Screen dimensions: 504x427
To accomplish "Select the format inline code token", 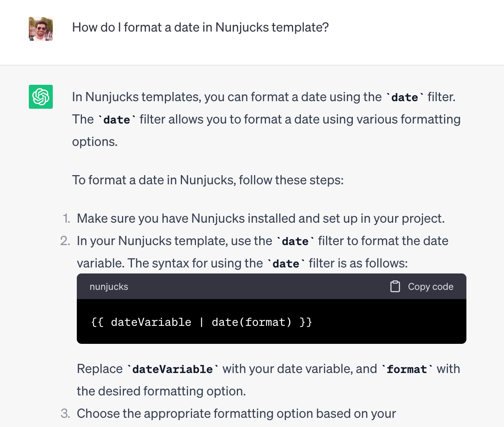I will pyautogui.click(x=407, y=369).
